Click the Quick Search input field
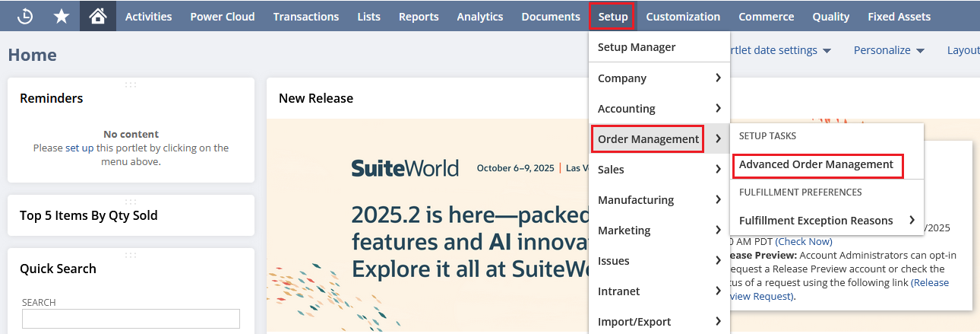This screenshot has height=334, width=980. pyautogui.click(x=131, y=319)
